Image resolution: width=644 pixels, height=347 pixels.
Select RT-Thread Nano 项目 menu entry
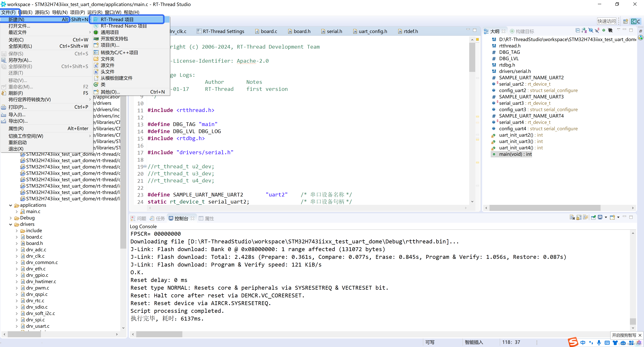[123, 26]
